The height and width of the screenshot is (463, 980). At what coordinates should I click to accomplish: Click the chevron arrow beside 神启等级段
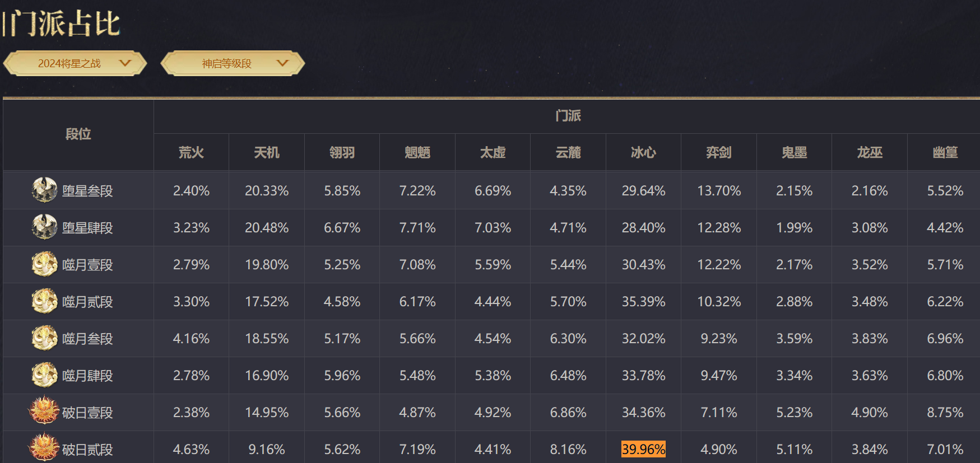[283, 63]
